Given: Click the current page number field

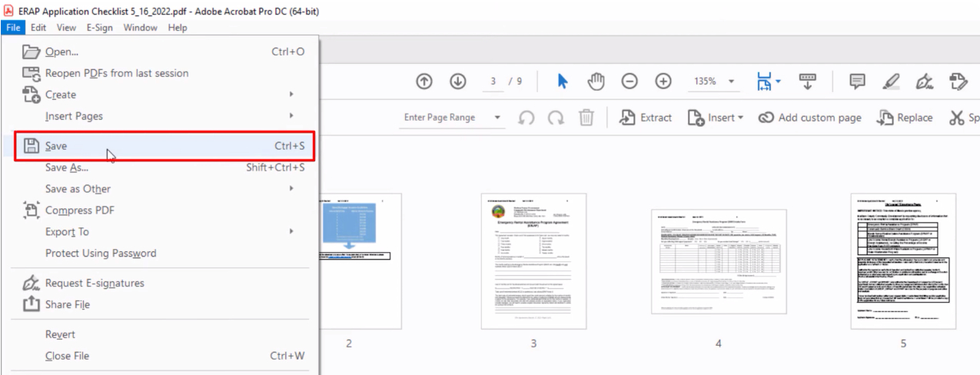Looking at the screenshot, I should [x=493, y=81].
